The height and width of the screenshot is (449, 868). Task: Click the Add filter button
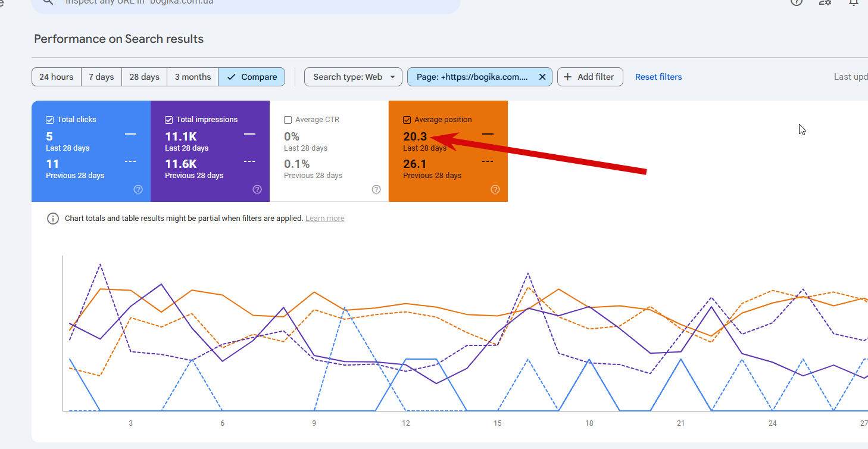coord(590,77)
